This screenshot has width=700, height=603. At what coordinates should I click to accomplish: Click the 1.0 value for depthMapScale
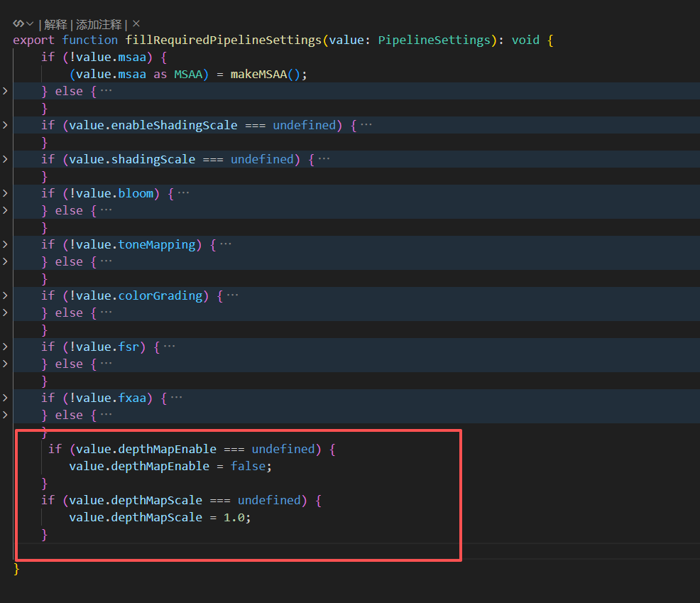click(x=234, y=517)
